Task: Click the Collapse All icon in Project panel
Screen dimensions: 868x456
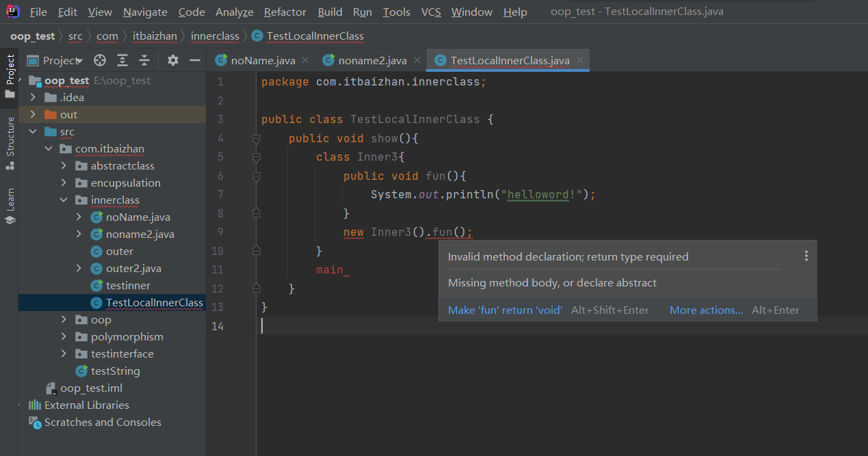Action: pos(144,60)
